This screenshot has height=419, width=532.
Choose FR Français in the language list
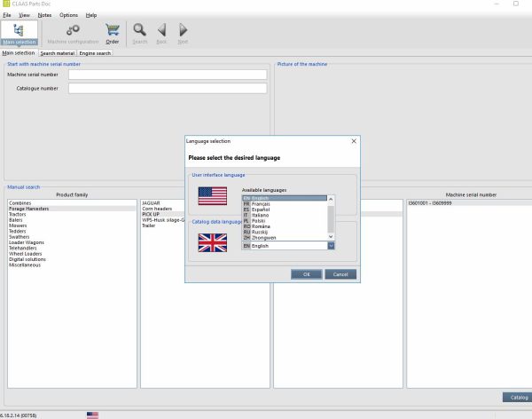pyautogui.click(x=285, y=204)
